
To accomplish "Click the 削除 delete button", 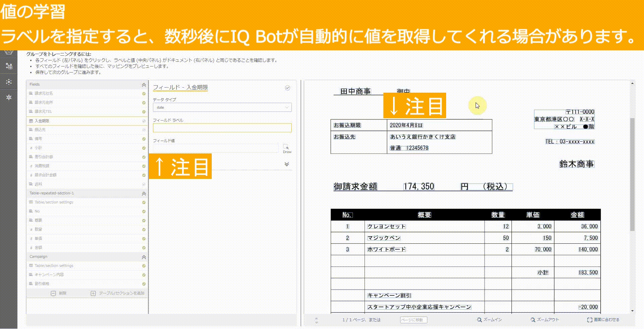I will (59, 293).
